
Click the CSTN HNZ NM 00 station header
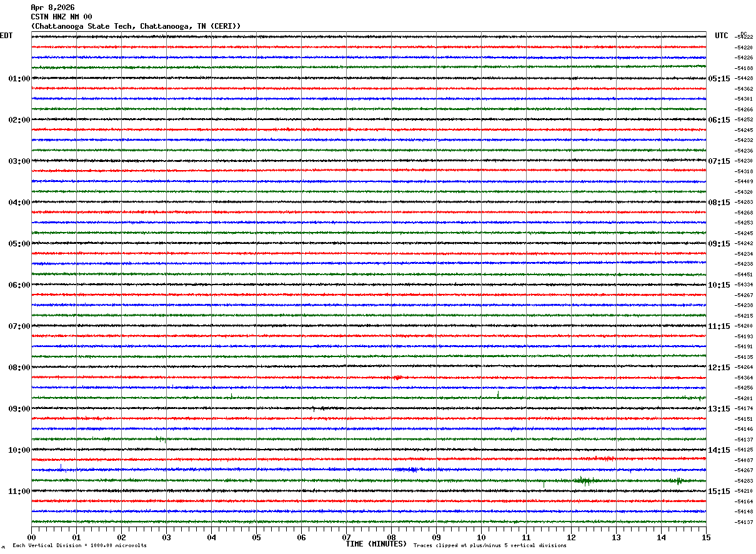61,17
